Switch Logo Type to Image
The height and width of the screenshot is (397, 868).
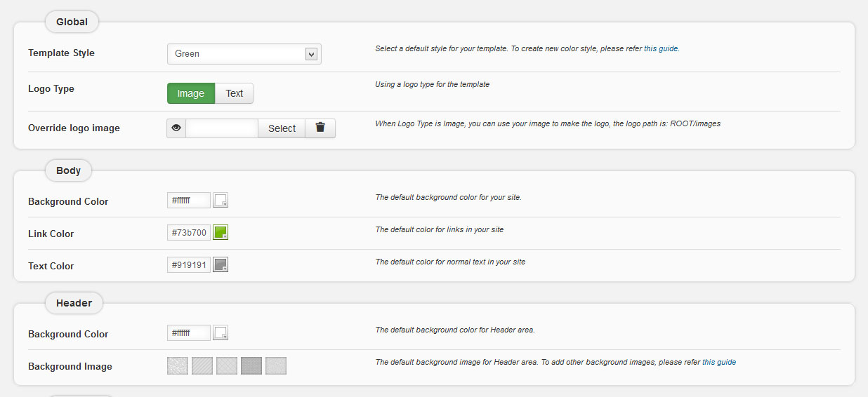(x=191, y=93)
